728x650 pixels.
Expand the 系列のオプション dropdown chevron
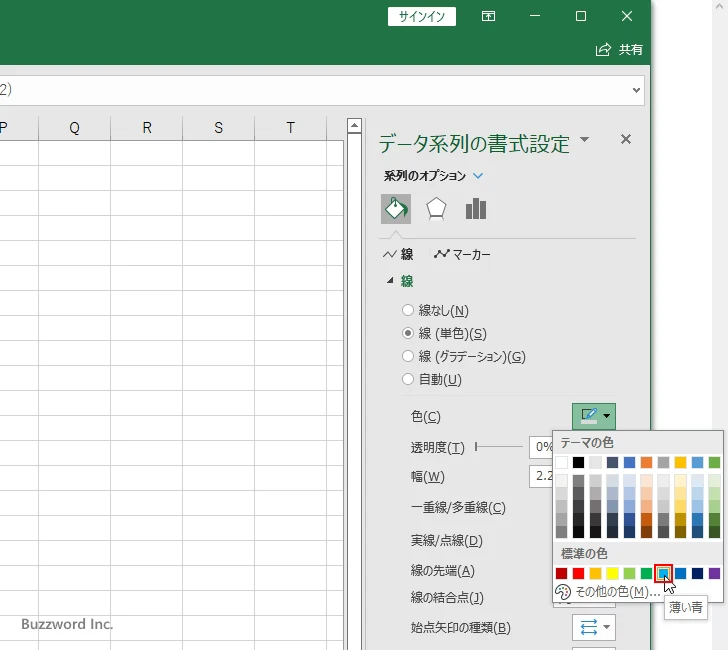click(x=478, y=176)
